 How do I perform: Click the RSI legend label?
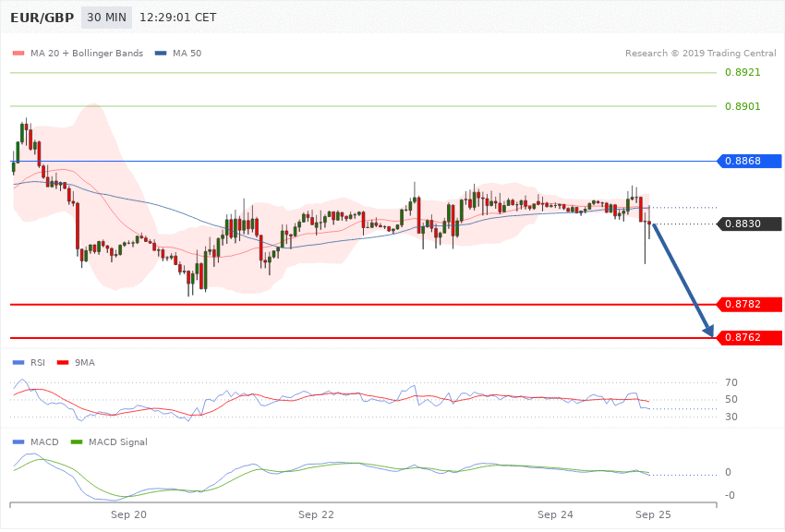click(38, 362)
